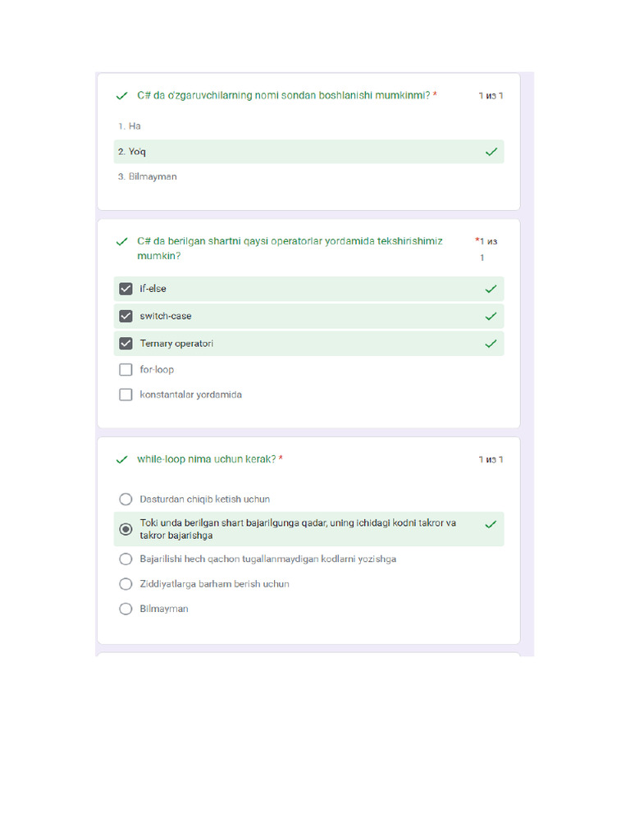Click green checkmark on Ternary operatori row
630x840 pixels.
coord(491,344)
